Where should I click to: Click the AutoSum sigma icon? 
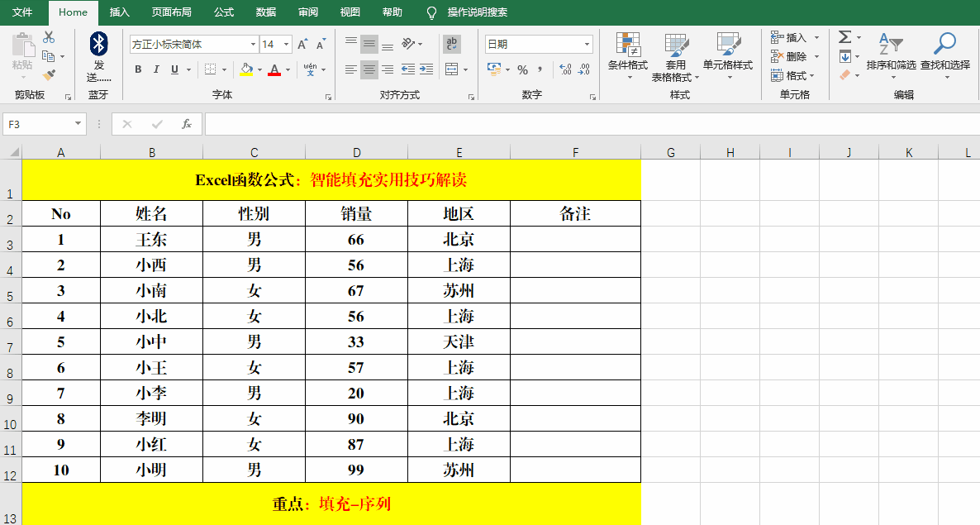844,37
